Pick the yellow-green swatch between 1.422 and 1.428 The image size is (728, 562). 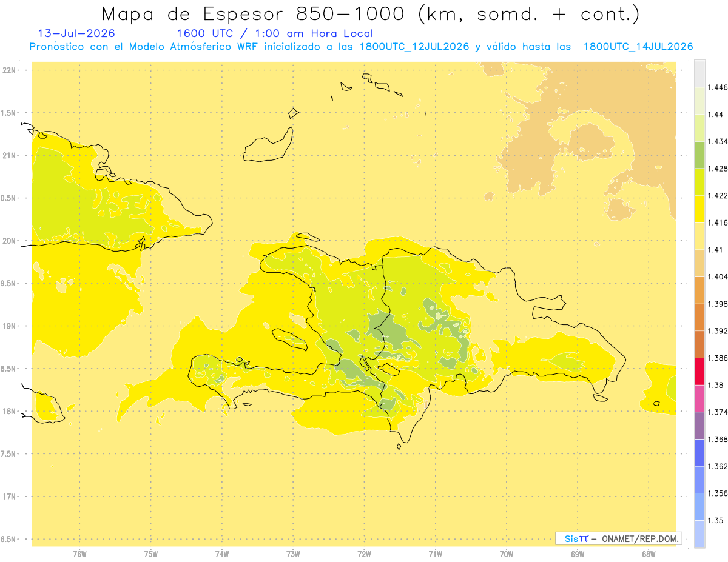[699, 182]
